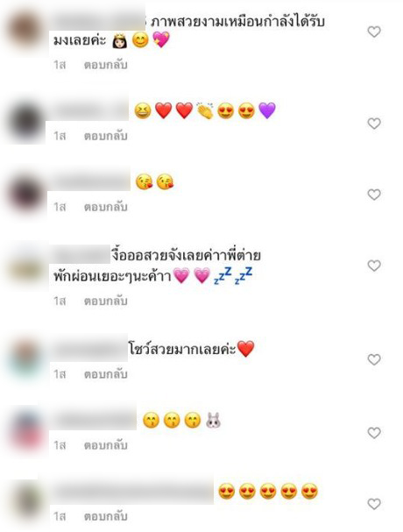This screenshot has width=403, height=532.
Task: Reply to the rabbit emoji comment
Action: coord(105,445)
